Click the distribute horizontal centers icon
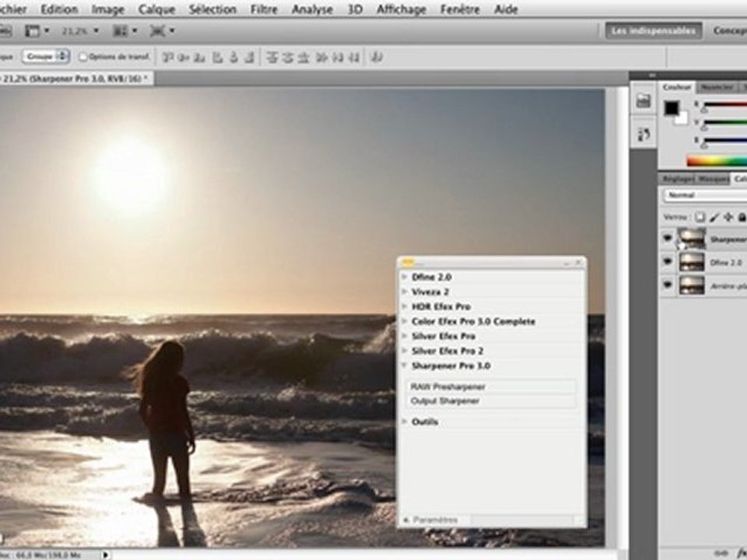This screenshot has height=560, width=747. (338, 58)
